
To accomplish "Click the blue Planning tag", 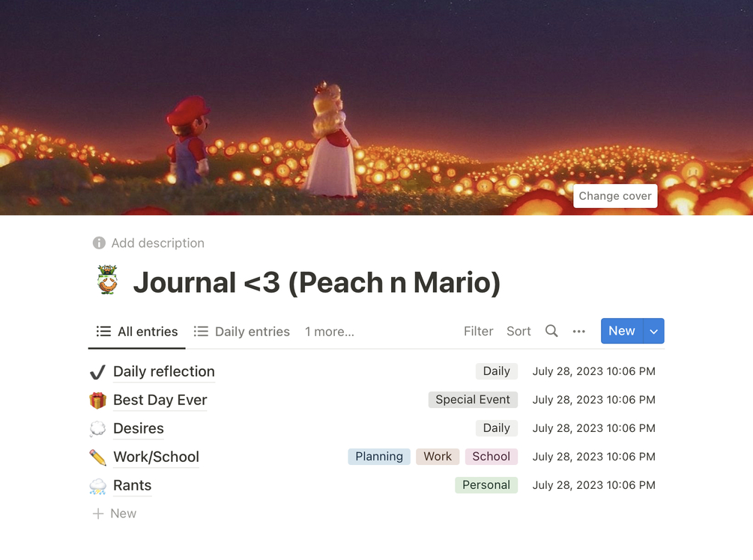I will 379,457.
